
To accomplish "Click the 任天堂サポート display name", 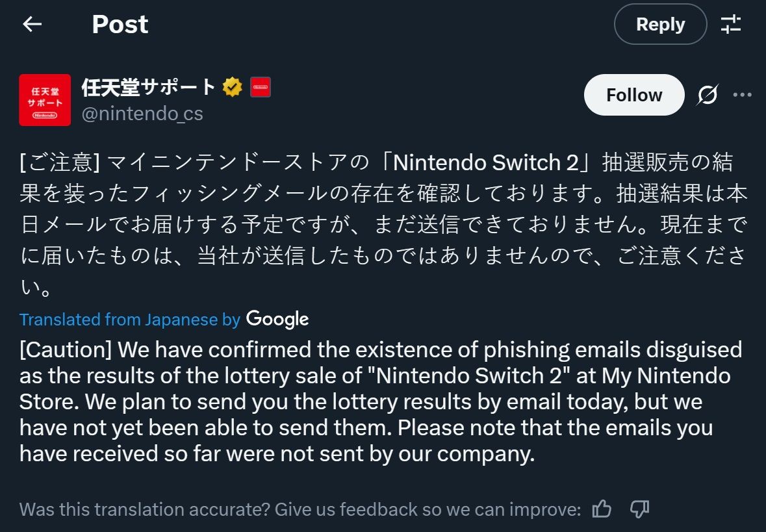I will pos(149,87).
